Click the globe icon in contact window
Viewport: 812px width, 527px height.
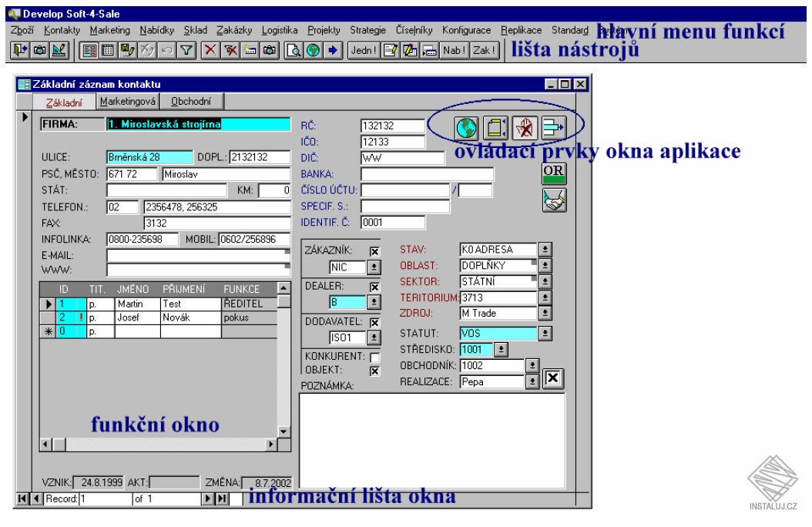pyautogui.click(x=466, y=127)
